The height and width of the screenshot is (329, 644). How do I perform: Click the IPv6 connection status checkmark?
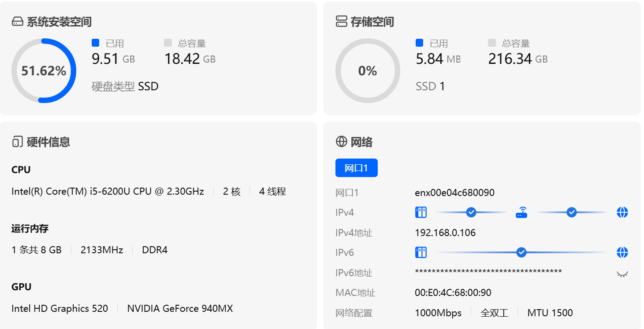[521, 252]
